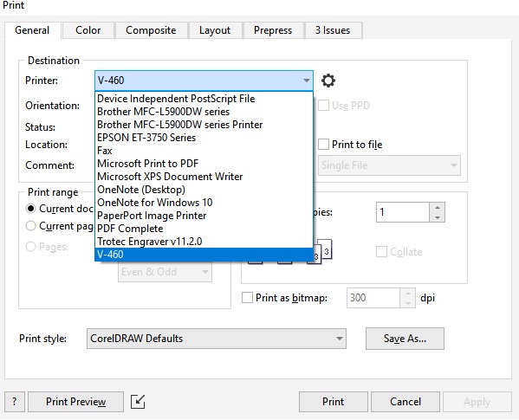This screenshot has width=519, height=420.
Task: Switch to the Color tab
Action: 88,30
